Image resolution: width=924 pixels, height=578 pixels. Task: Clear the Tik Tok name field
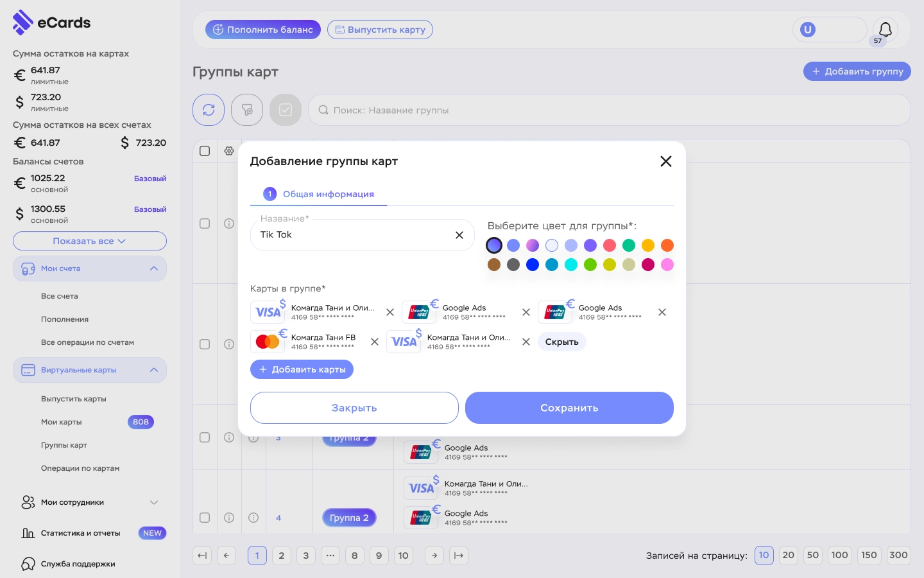coord(459,235)
